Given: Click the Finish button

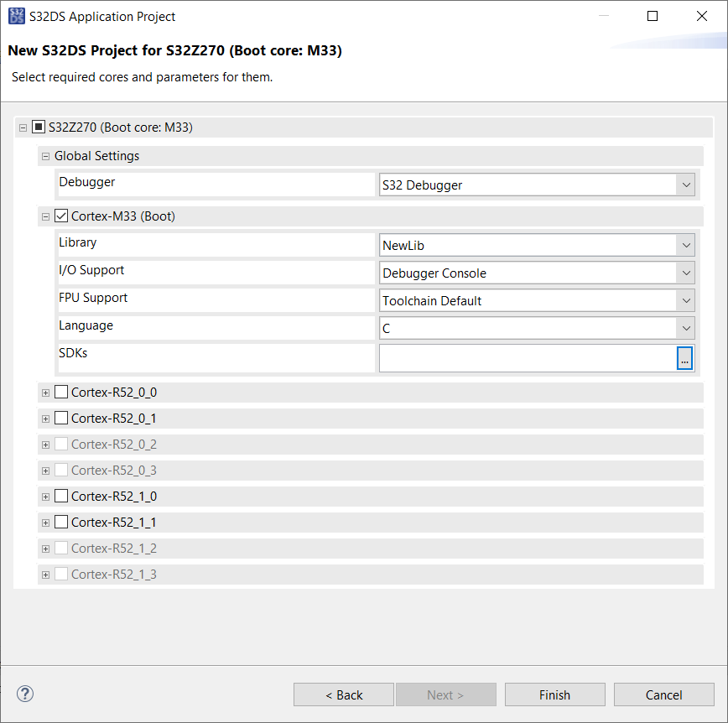Looking at the screenshot, I should pos(554,694).
